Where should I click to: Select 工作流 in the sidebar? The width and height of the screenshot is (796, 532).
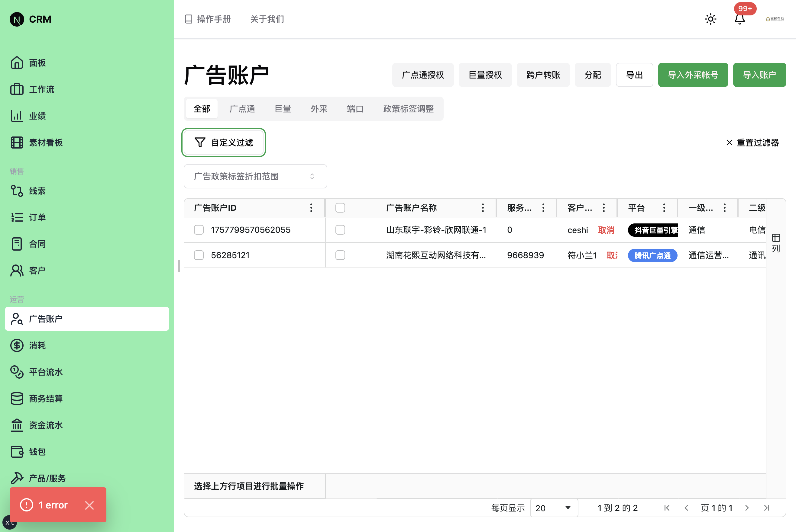coord(41,89)
